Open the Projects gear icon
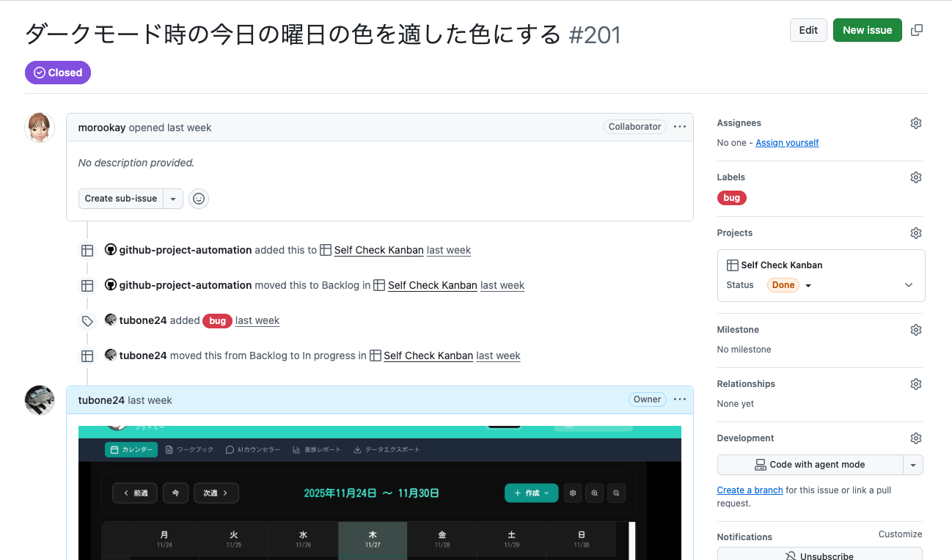Image resolution: width=952 pixels, height=560 pixels. coord(915,232)
